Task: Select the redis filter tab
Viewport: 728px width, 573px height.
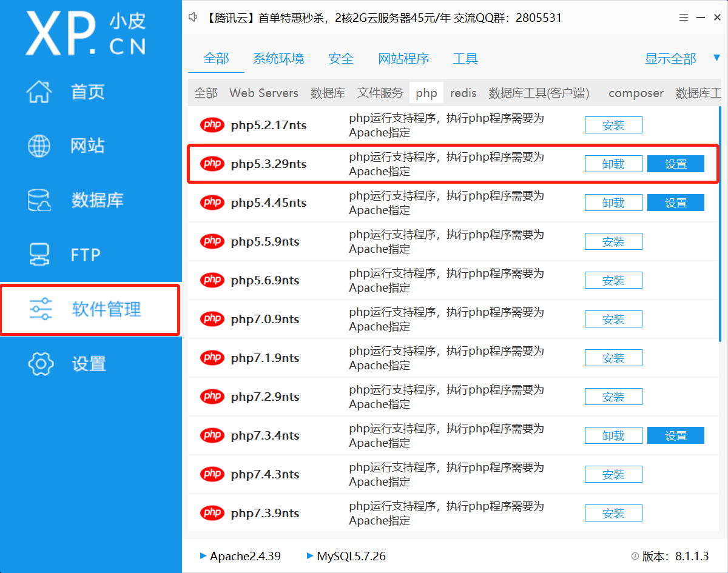Action: [x=463, y=93]
